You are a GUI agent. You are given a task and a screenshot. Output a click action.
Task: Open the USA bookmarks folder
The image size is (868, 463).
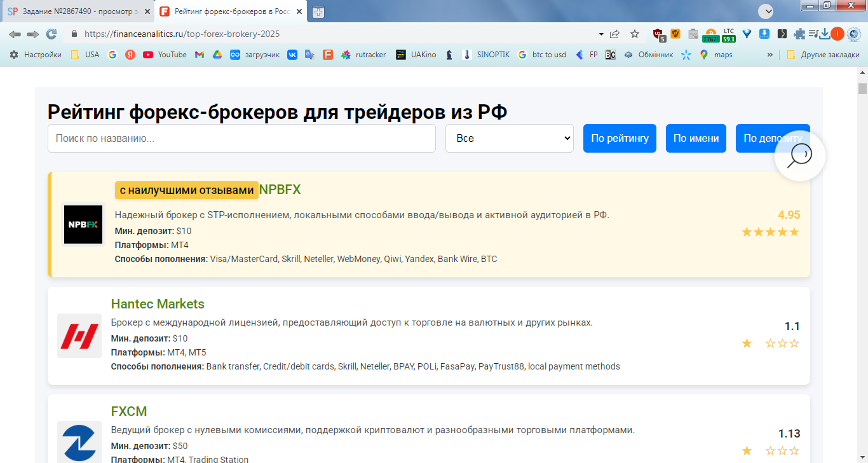[85, 55]
